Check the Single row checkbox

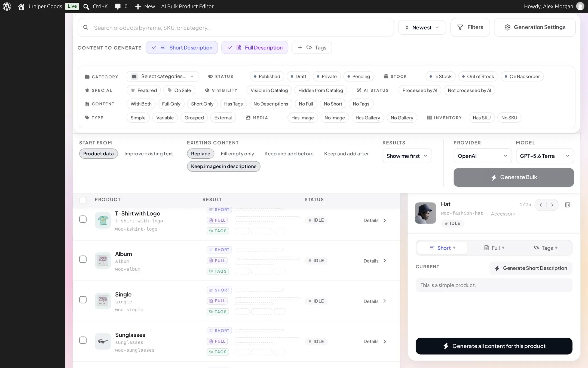coord(83,300)
